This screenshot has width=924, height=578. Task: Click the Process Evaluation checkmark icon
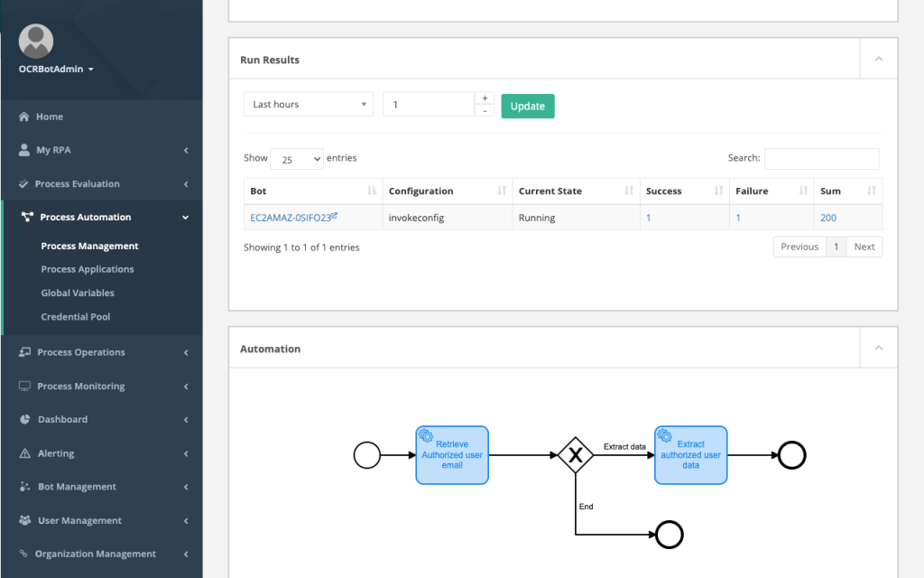coord(23,184)
